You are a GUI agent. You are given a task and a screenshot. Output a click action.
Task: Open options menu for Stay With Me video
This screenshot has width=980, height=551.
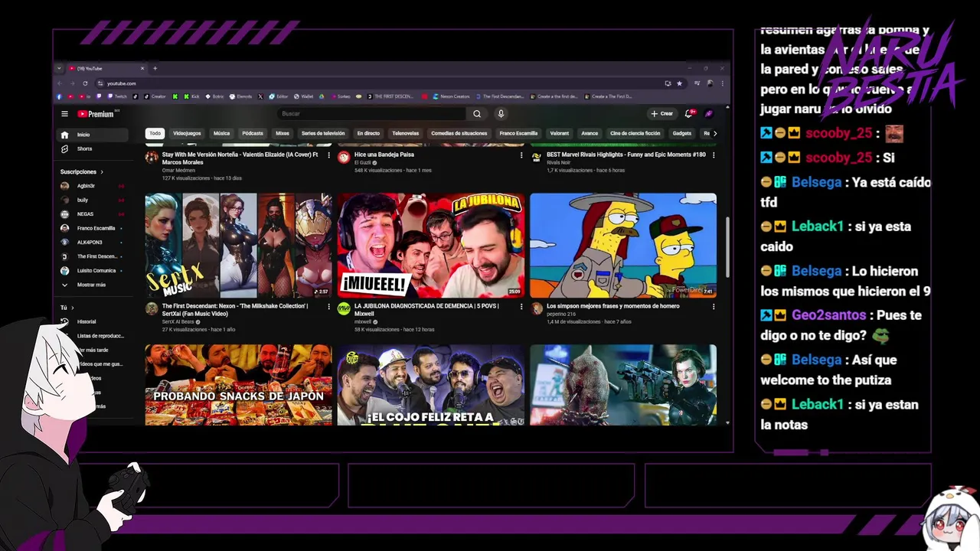329,155
